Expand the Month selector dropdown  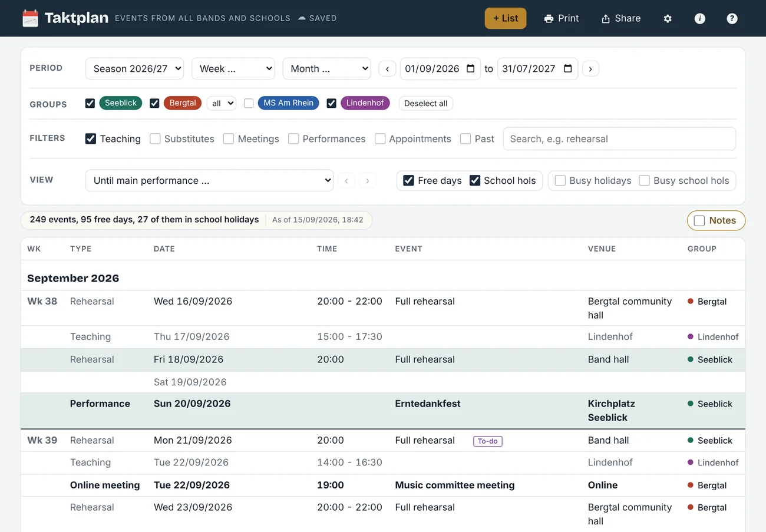click(x=326, y=68)
